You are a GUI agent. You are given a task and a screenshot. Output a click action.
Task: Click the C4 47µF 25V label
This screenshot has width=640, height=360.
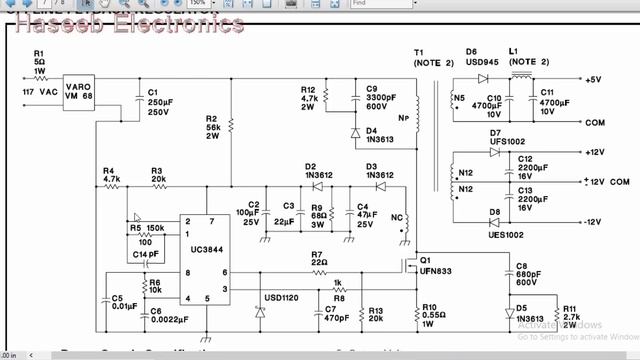tap(367, 216)
